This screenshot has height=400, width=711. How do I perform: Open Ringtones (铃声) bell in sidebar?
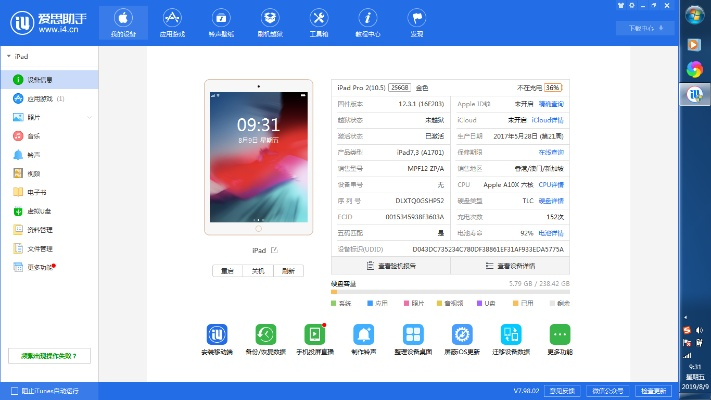coord(49,155)
